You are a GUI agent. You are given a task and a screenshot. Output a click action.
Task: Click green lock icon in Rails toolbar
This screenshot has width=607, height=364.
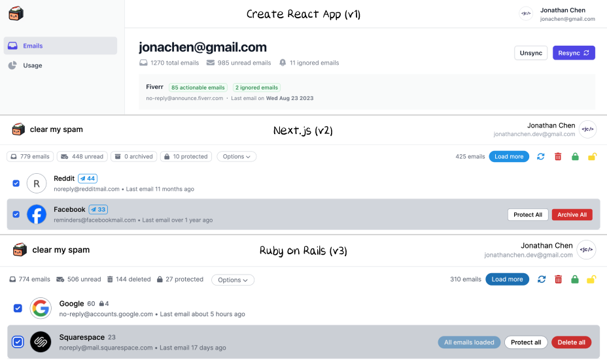tap(575, 279)
